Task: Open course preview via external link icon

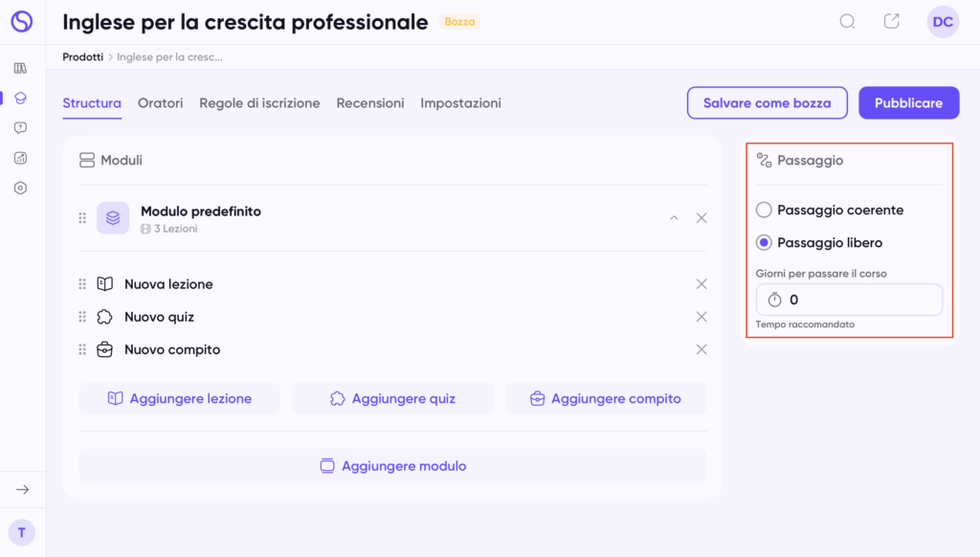Action: pyautogui.click(x=891, y=21)
